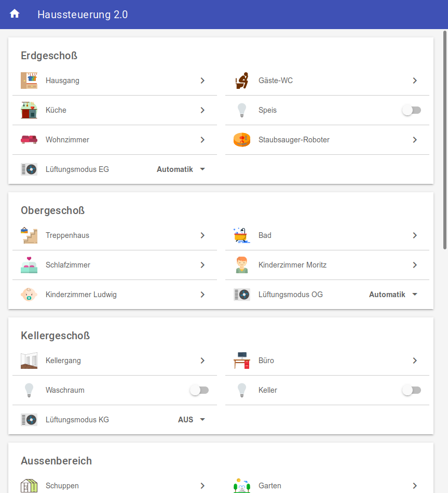Open the Treppenhaus room label
448x493 pixels.
click(67, 235)
